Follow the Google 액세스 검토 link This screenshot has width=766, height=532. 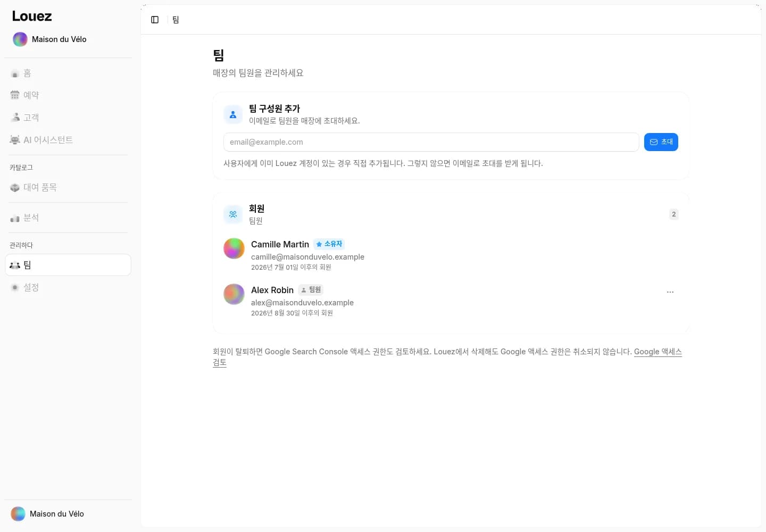447,357
